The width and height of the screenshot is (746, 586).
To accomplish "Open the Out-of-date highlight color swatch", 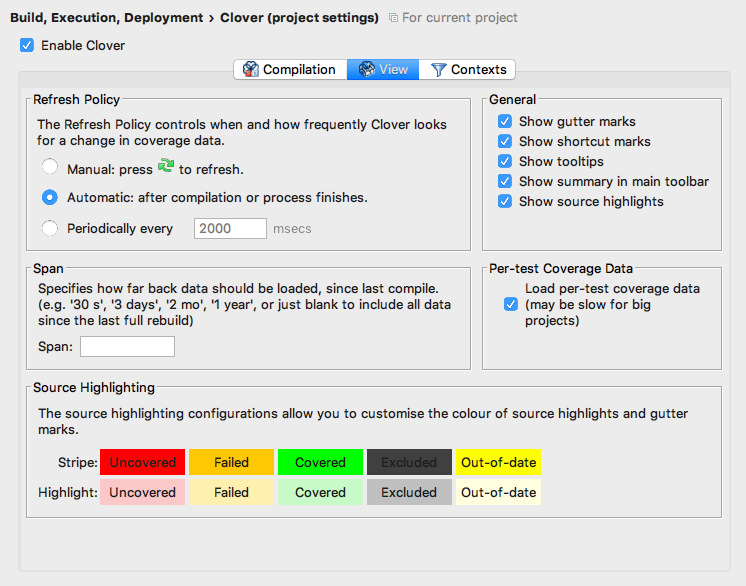I will pos(498,492).
